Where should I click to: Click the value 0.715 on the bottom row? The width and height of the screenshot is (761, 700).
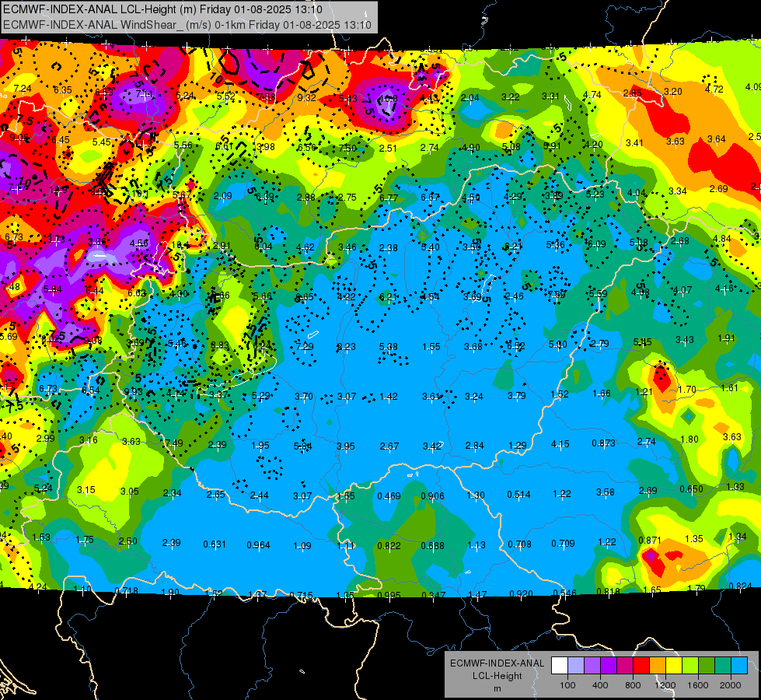(301, 596)
